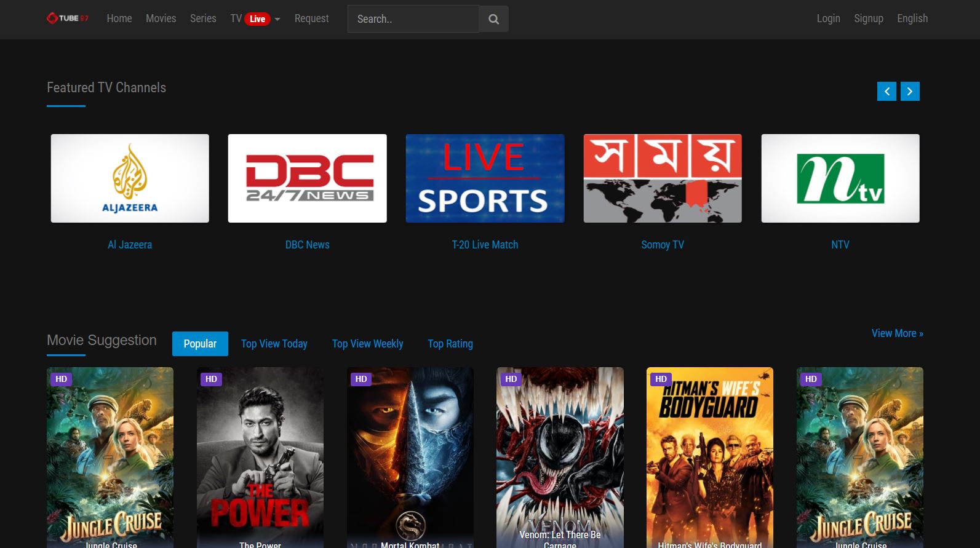This screenshot has height=548, width=980.
Task: Open the Somoy TV text link
Action: (663, 245)
